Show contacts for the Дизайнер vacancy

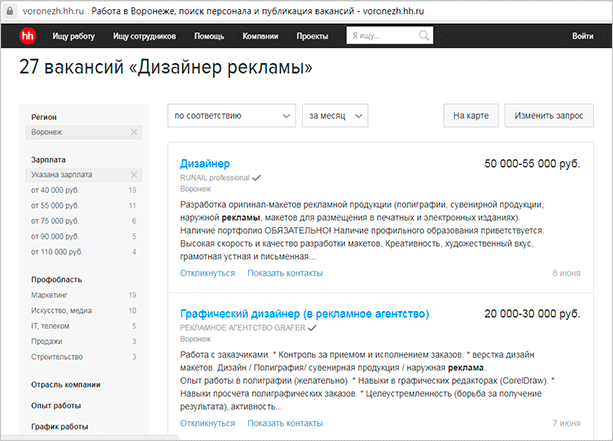[286, 272]
